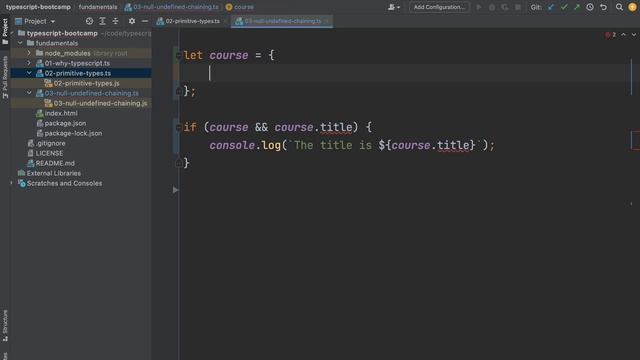Screen dimensions: 640x360
Task: Collapse 02-primitive-types.ts node
Action: (x=29, y=73)
